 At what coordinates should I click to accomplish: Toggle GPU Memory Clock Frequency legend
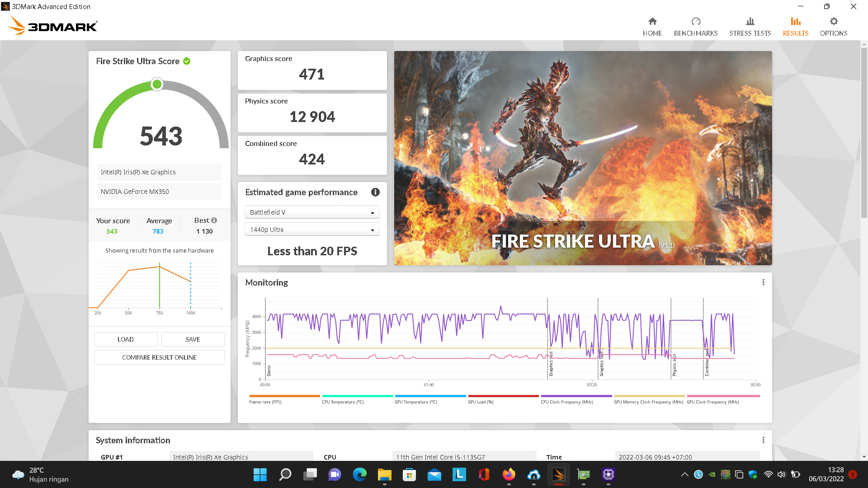(x=649, y=399)
